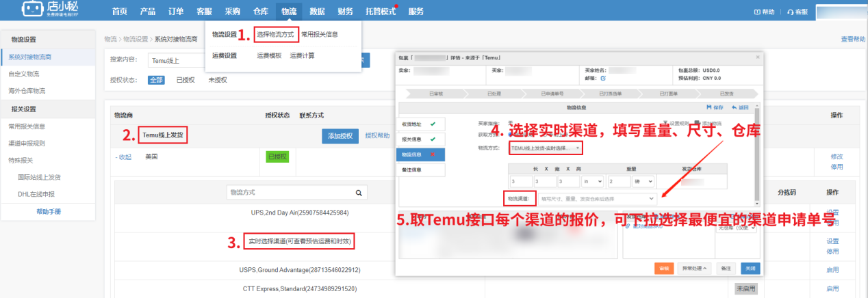868x298 pixels.
Task: Open the 客服 top menu item
Action: pyautogui.click(x=204, y=12)
